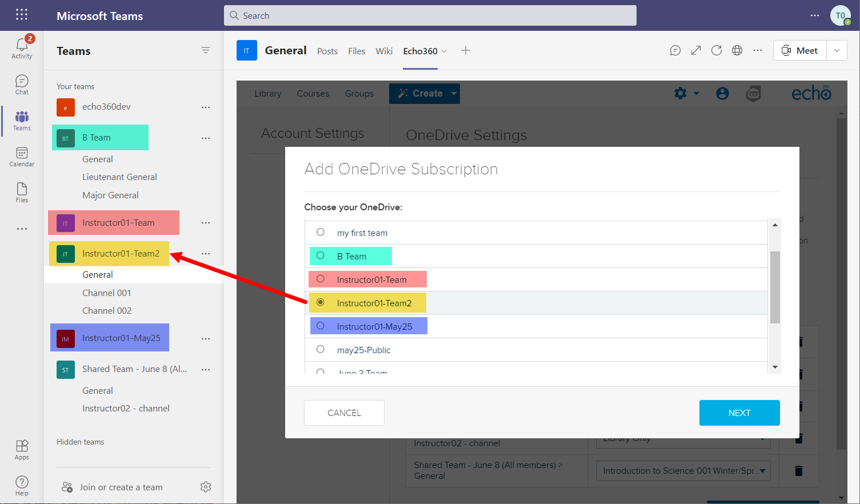
Task: Select the 'may25-Public' radio button
Action: pos(321,349)
